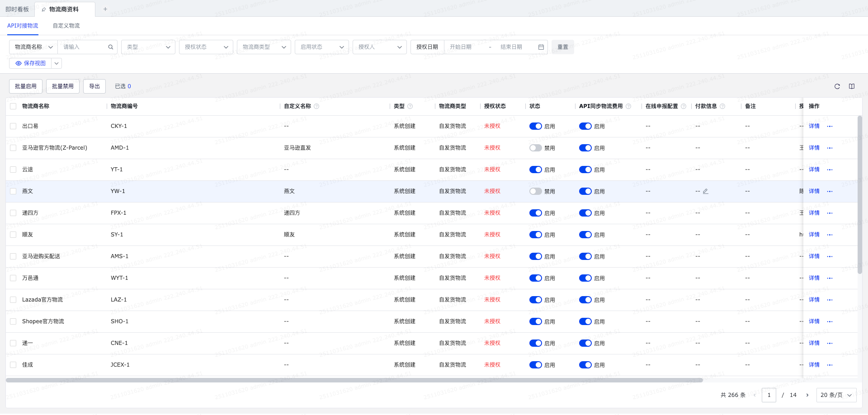The width and height of the screenshot is (868, 415).
Task: Click the refresh icon above the table
Action: [837, 86]
